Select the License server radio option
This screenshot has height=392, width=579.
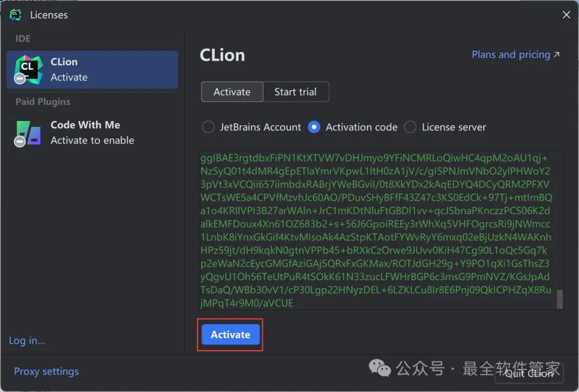click(x=410, y=127)
